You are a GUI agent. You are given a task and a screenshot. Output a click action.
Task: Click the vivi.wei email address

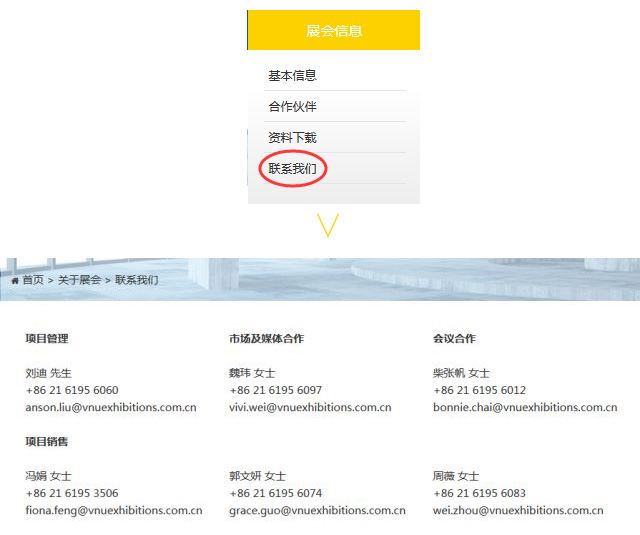(316, 408)
